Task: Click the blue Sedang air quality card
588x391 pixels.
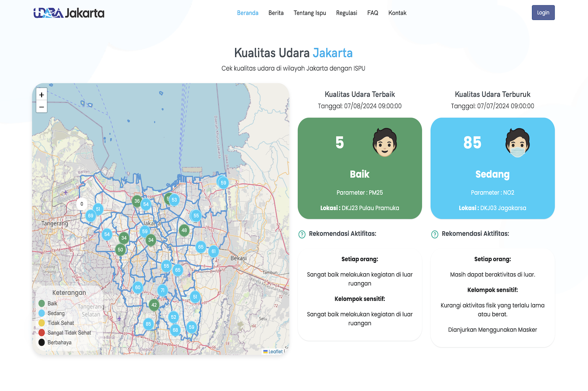Action: coord(492,168)
